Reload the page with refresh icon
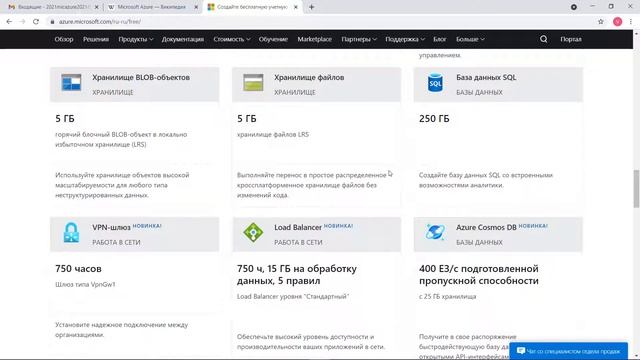640x360 pixels. (36, 22)
